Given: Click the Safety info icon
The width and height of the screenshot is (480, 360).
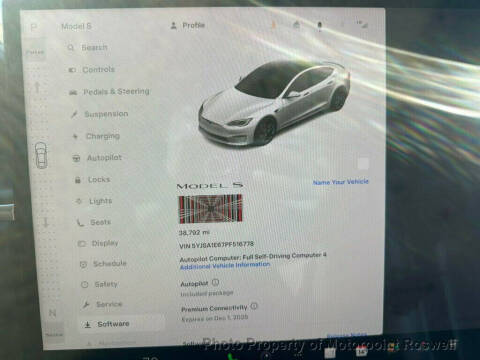Looking at the screenshot, I should pyautogui.click(x=85, y=285).
